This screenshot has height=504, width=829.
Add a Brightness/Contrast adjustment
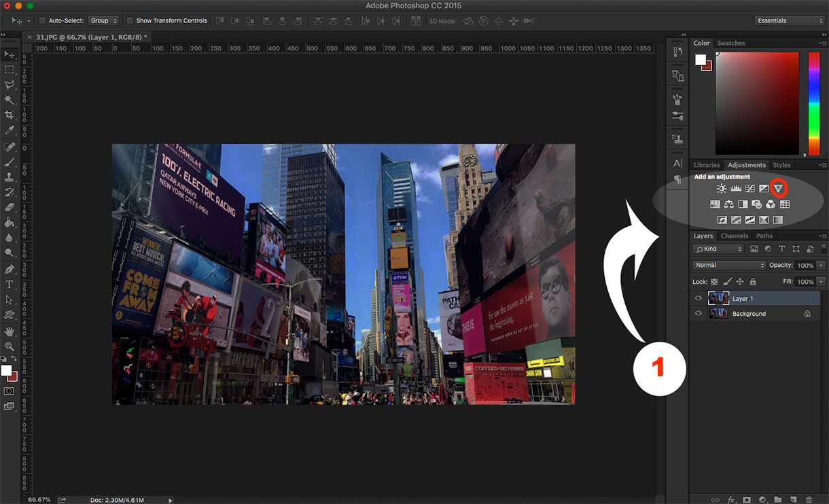722,188
